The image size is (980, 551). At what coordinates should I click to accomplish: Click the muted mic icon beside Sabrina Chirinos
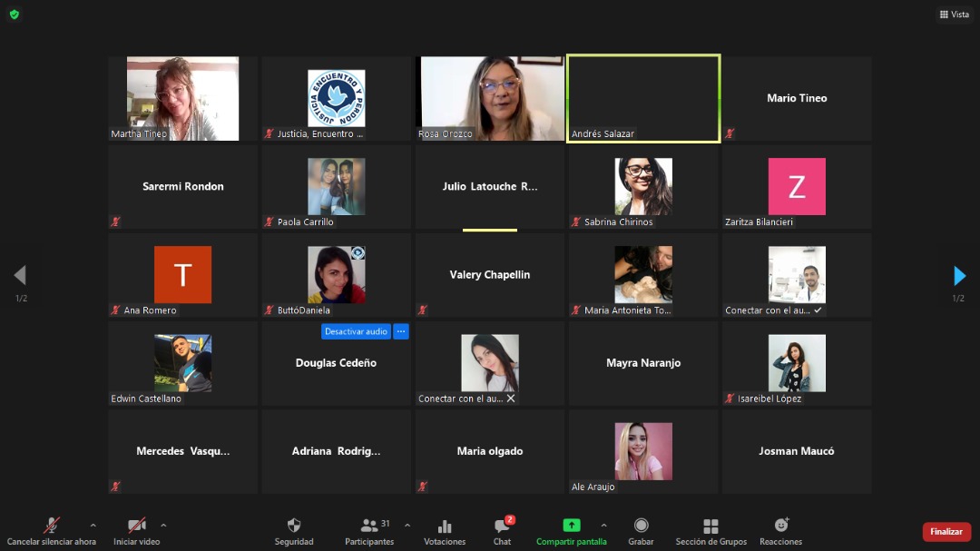pyautogui.click(x=576, y=221)
